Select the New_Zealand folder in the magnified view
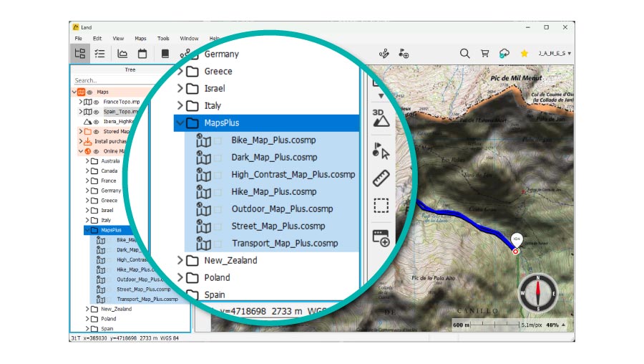The image size is (644, 364). [230, 261]
